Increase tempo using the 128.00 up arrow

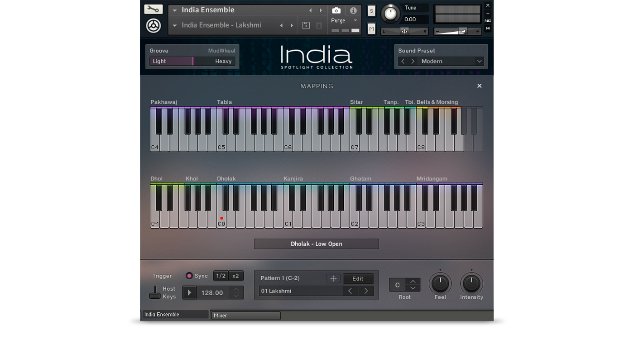click(236, 290)
